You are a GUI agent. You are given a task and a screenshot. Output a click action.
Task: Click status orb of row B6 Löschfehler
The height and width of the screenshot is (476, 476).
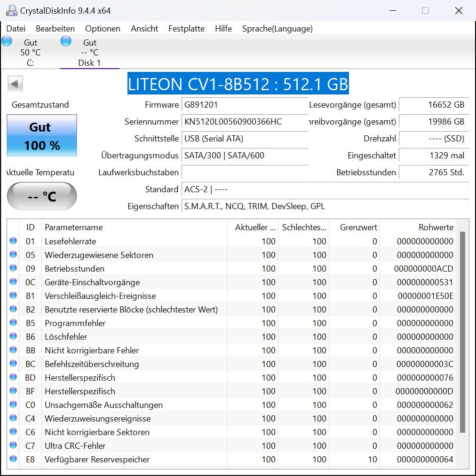(x=13, y=336)
